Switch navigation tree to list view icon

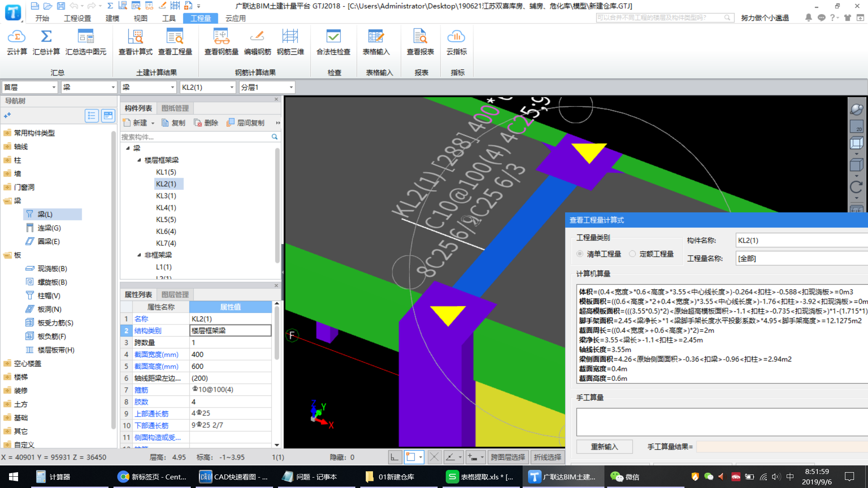click(92, 116)
